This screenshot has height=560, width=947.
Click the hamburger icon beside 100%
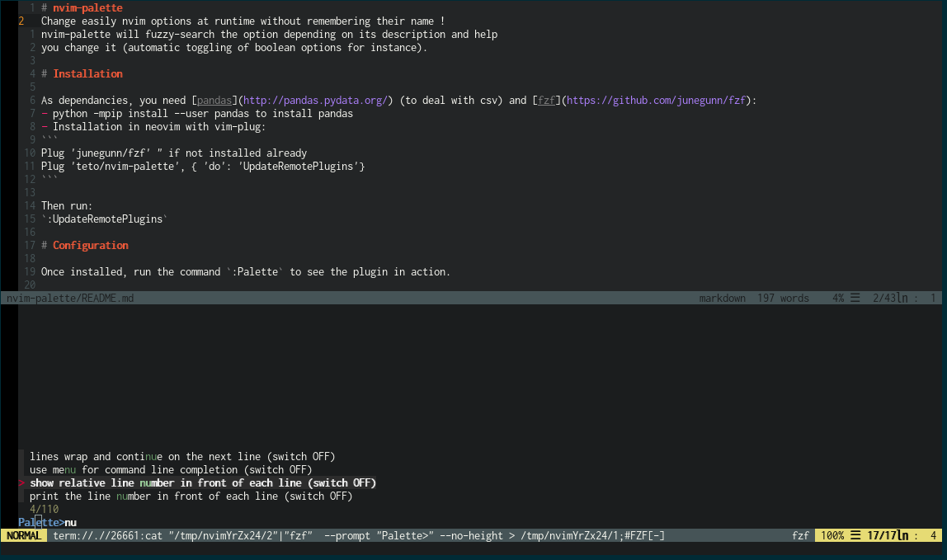point(855,535)
